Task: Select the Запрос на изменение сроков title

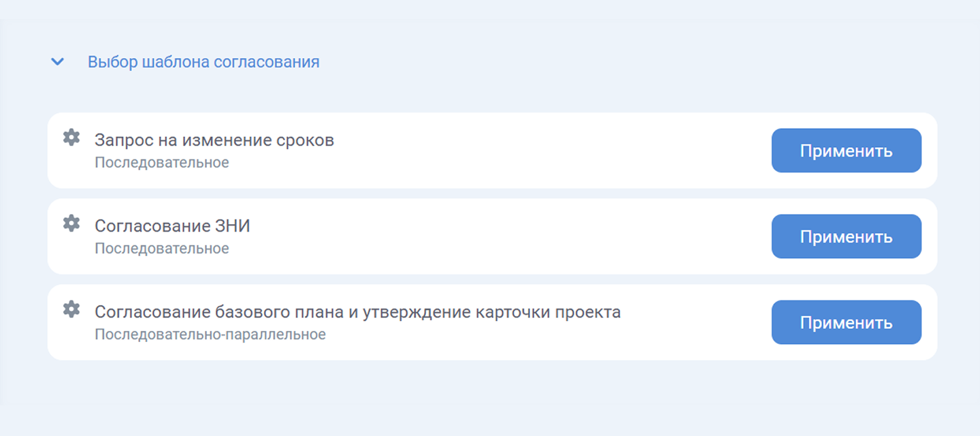Action: pyautogui.click(x=214, y=141)
